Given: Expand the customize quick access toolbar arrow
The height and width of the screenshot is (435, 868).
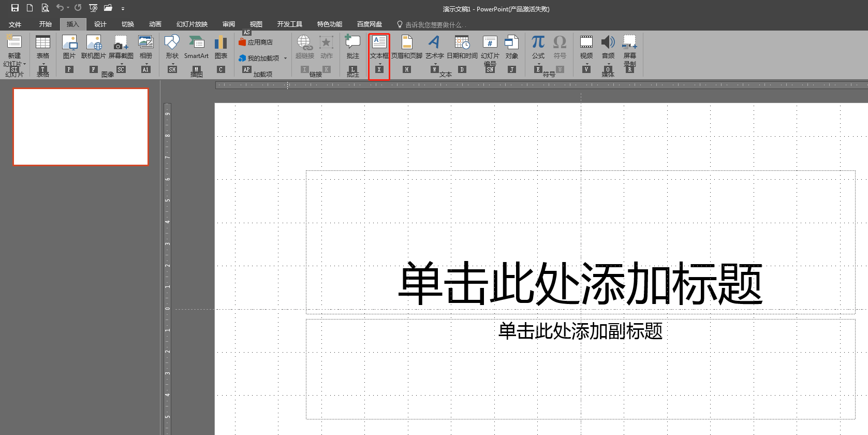Looking at the screenshot, I should (x=123, y=8).
